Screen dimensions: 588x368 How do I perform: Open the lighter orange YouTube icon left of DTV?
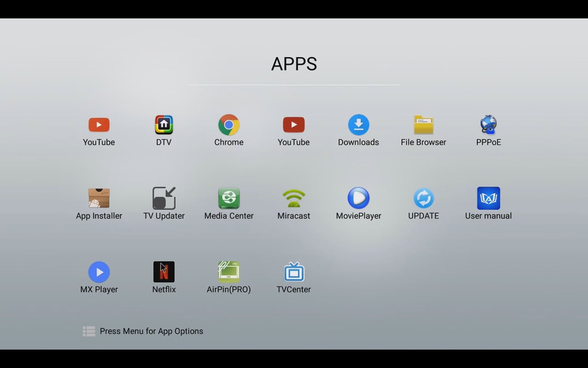99,125
